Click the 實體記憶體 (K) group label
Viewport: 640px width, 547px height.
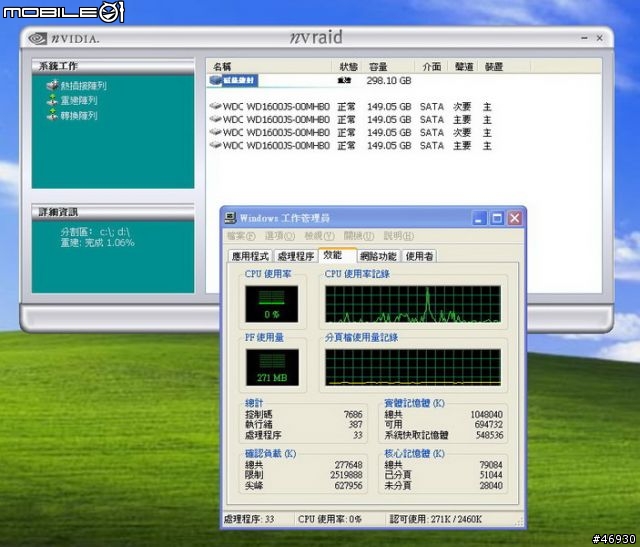click(414, 403)
